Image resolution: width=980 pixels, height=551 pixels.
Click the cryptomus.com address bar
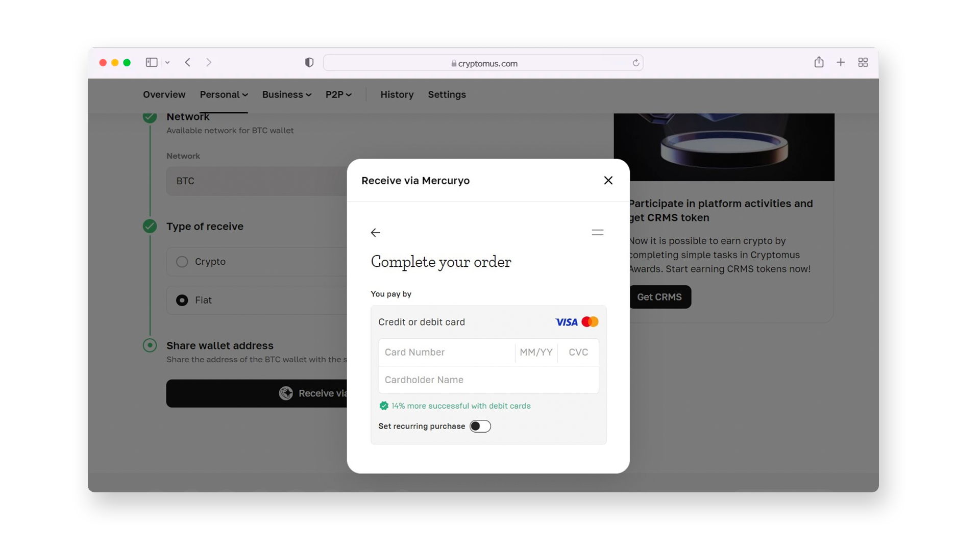pyautogui.click(x=483, y=63)
